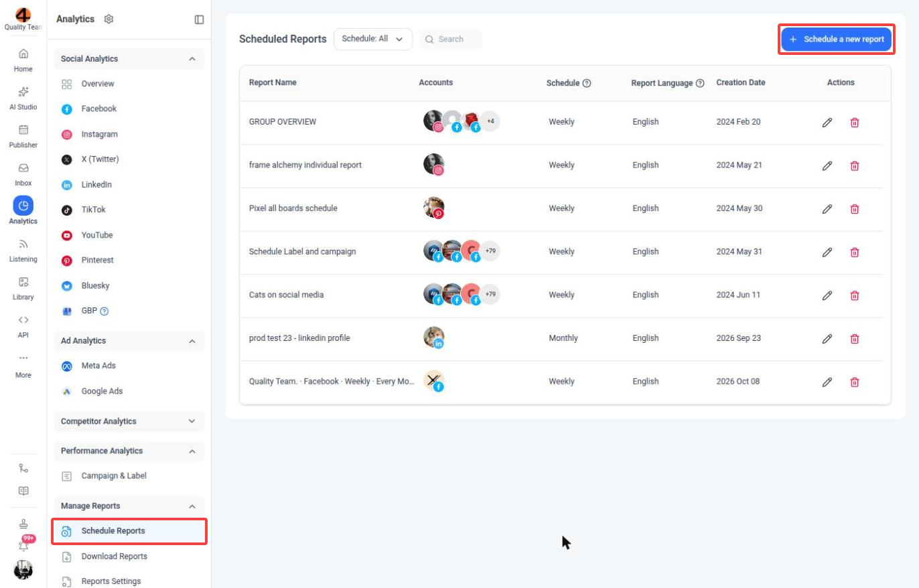Viewport: 919px width, 588px height.
Task: Open the Publisher section
Action: pos(23,135)
